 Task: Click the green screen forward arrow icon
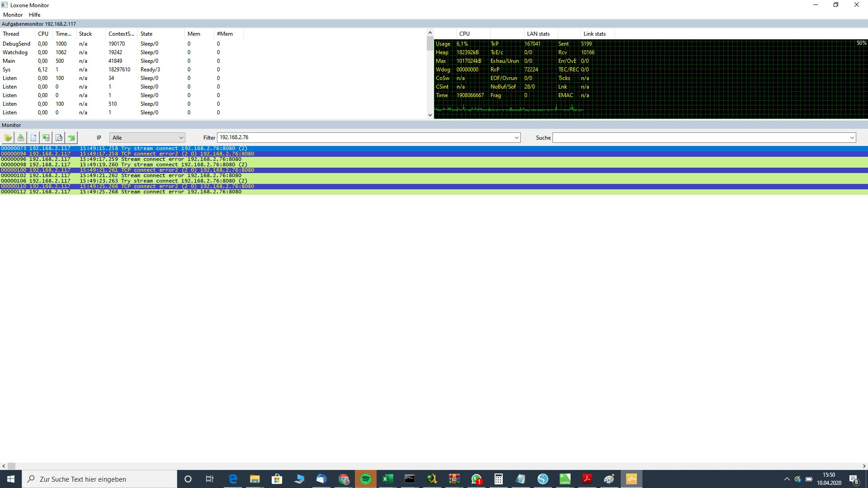46,138
